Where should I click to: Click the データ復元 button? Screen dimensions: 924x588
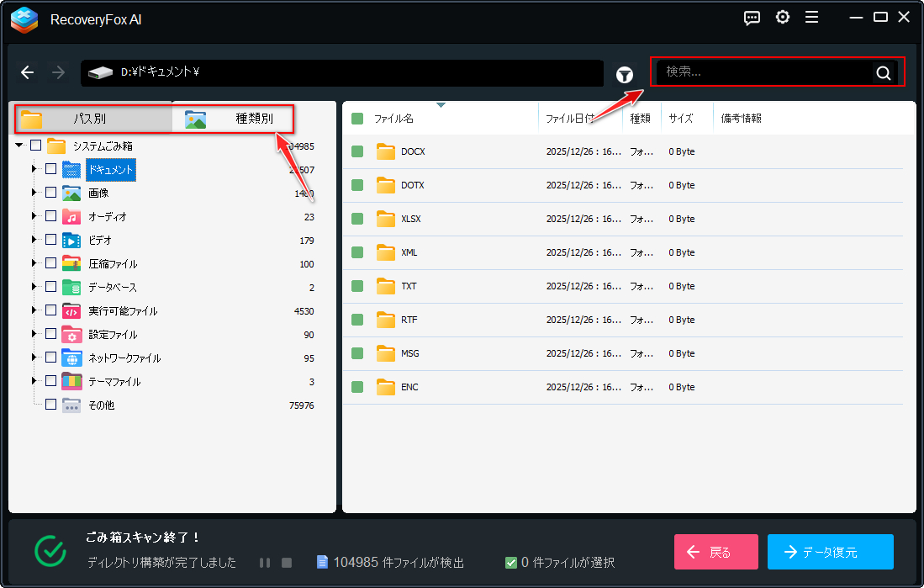click(830, 552)
